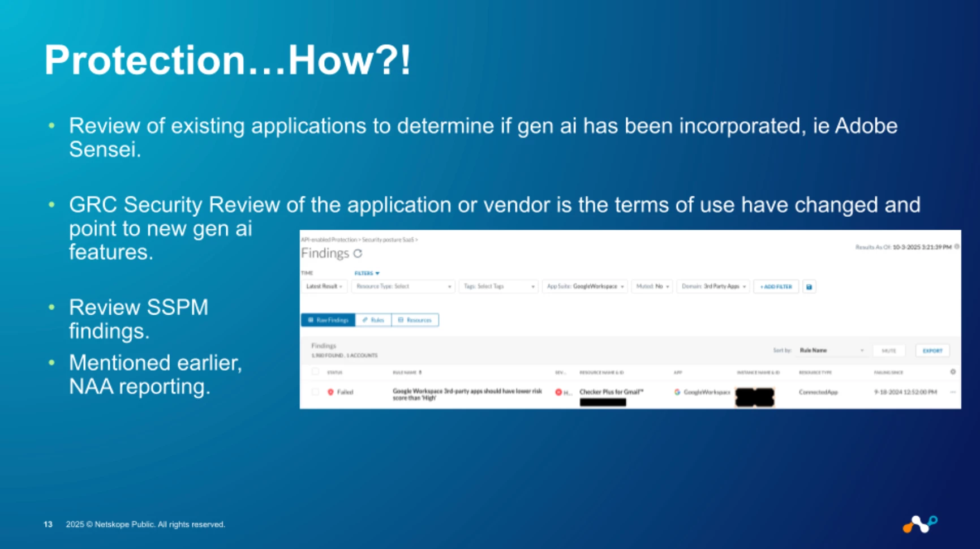Click the save filter disk icon

tap(809, 286)
